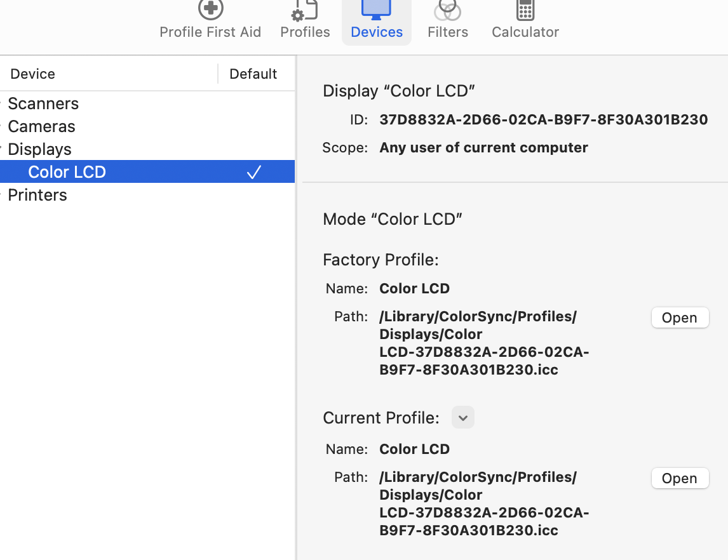Open the Current Profile file

click(680, 478)
